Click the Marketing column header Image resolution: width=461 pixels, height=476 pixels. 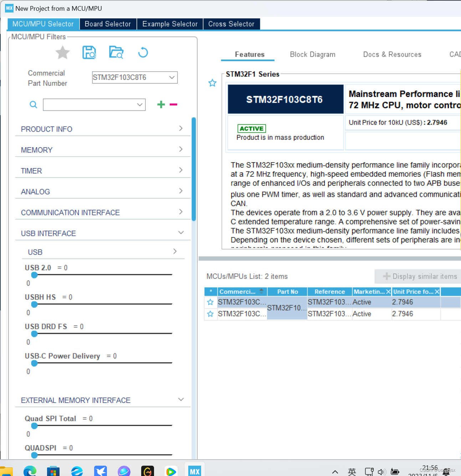[369, 292]
